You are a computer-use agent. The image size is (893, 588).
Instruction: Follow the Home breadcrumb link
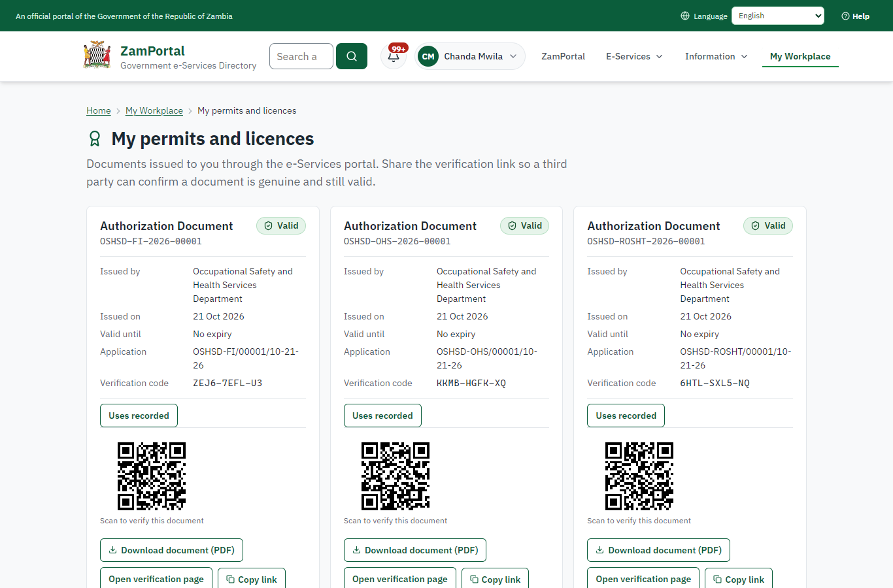pyautogui.click(x=99, y=110)
